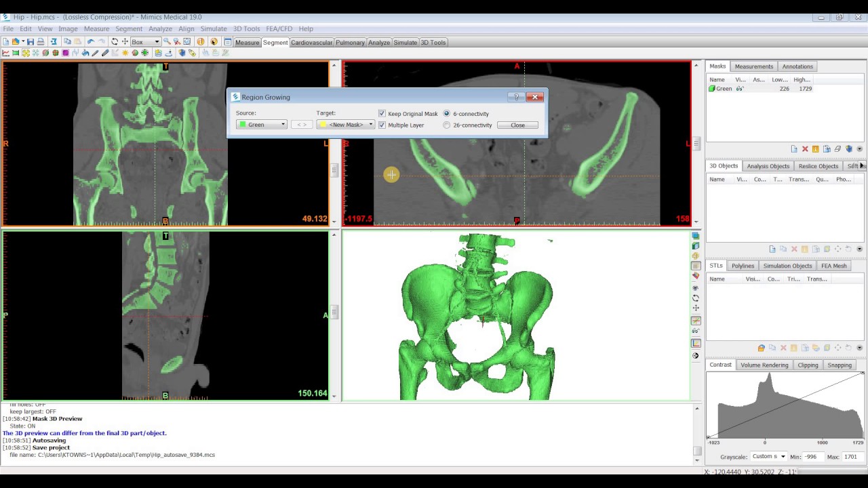Click the grayscale Max value field

[x=853, y=457]
